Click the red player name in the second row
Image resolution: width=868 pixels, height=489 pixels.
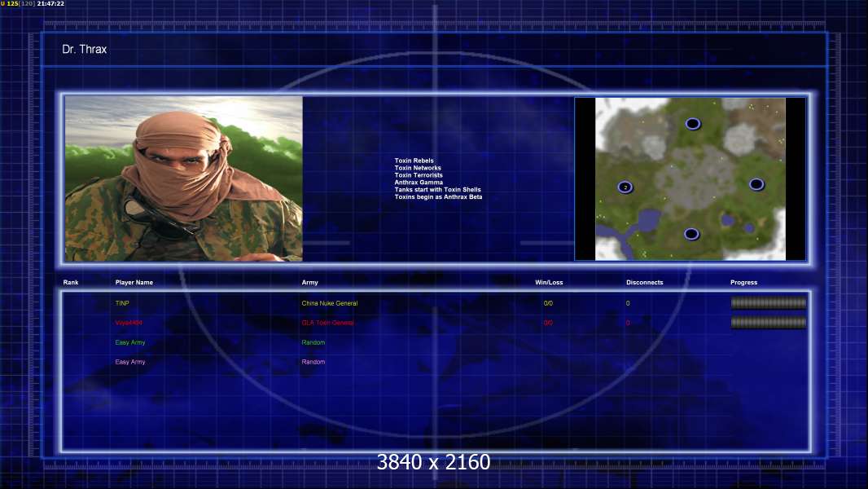(x=129, y=323)
